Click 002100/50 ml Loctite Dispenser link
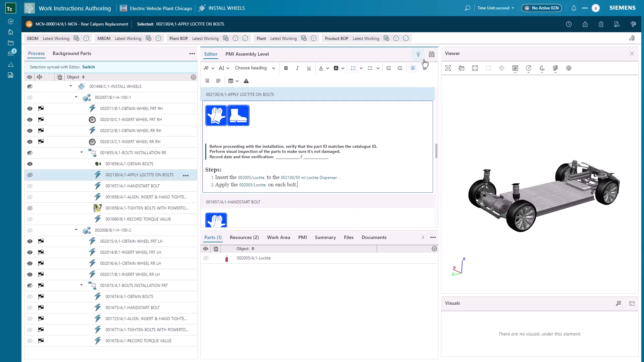 pyautogui.click(x=309, y=178)
